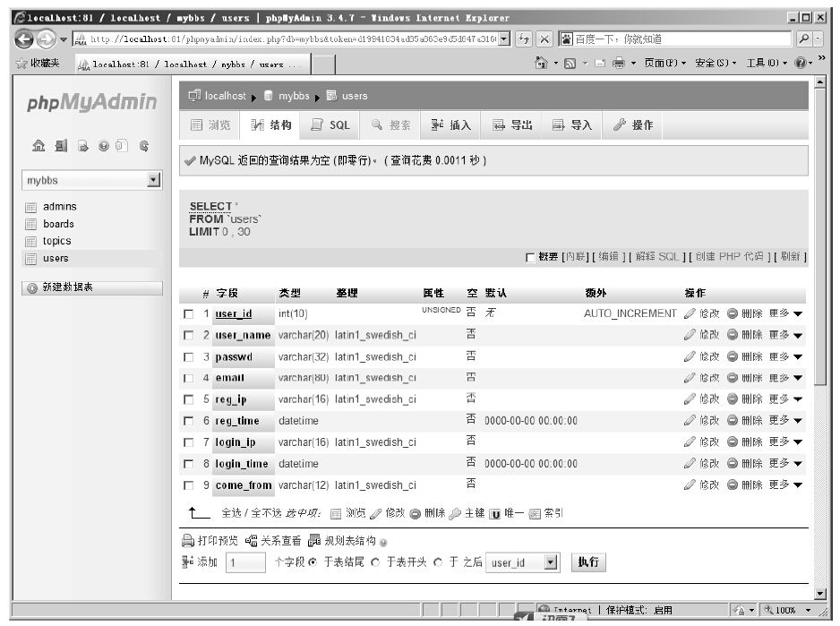This screenshot has width=840, height=626.
Task: Click the 执行 button
Action: point(588,562)
